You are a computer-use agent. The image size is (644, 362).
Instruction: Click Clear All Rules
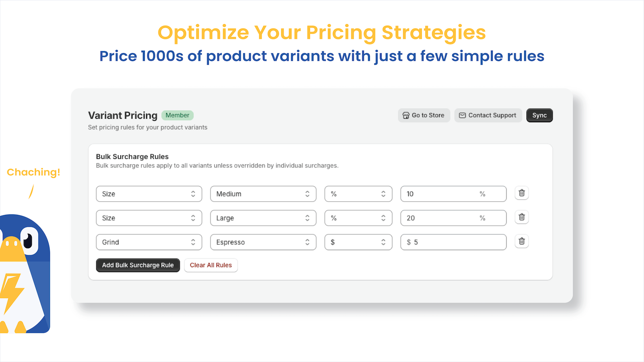[211, 265]
